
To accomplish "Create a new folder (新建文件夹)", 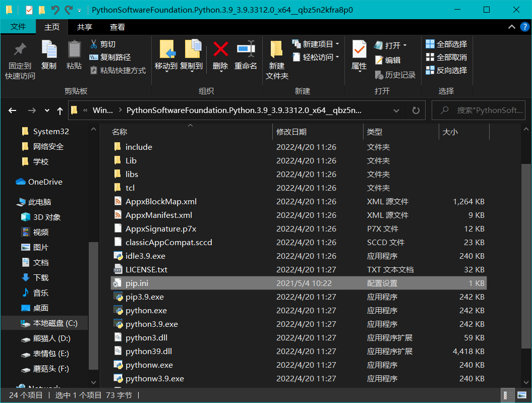I will click(x=277, y=61).
